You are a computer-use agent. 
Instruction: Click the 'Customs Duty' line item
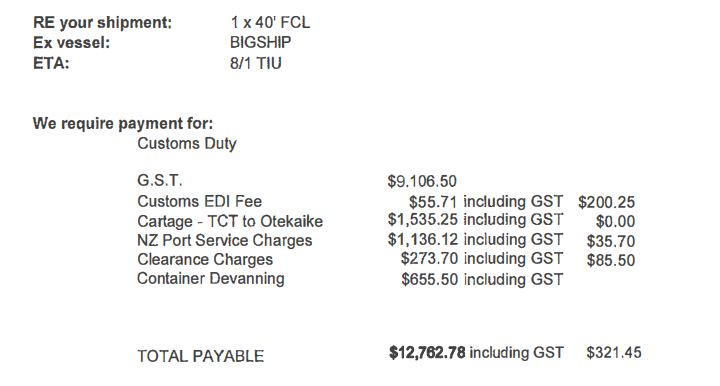(187, 144)
